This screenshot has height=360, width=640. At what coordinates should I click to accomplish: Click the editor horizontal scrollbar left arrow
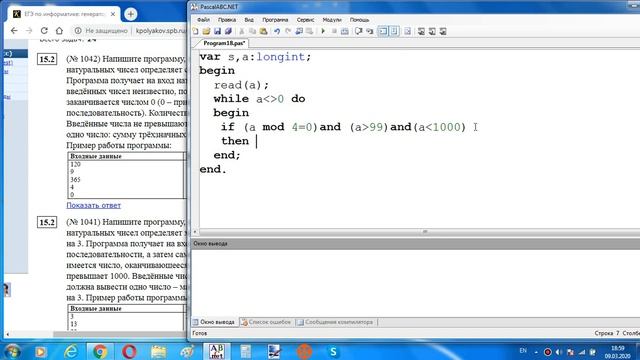196,232
